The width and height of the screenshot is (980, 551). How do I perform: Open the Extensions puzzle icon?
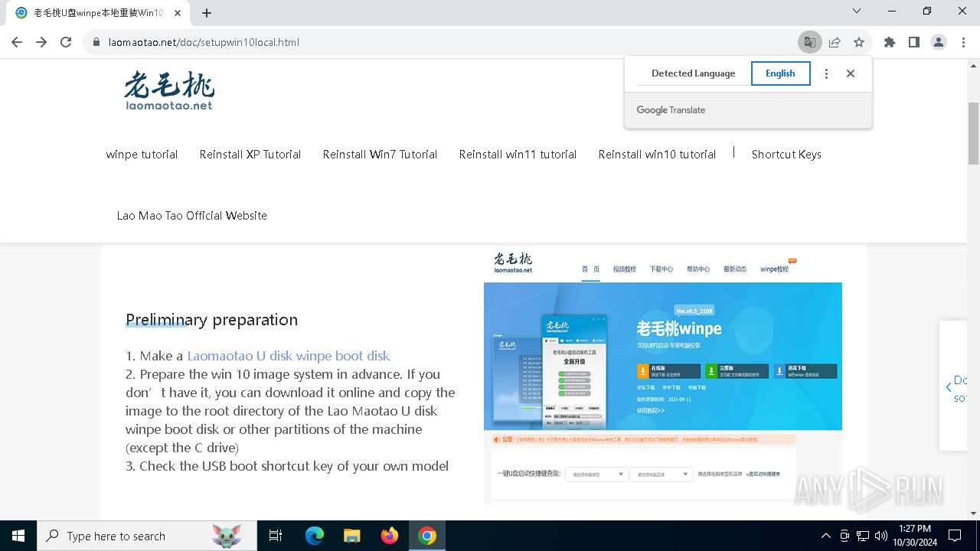(x=890, y=42)
